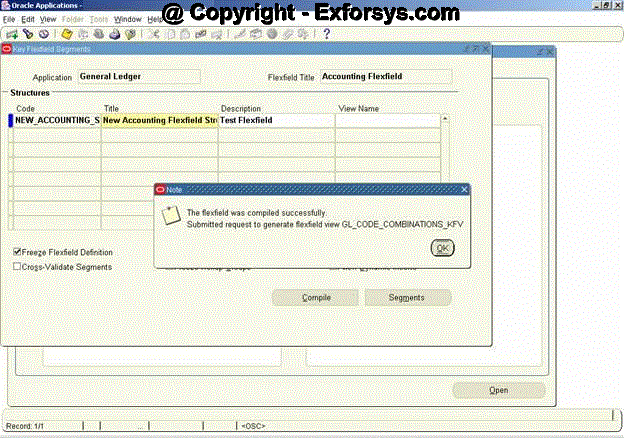Click the Flexfield Title input field
624x438 pixels.
(x=386, y=76)
